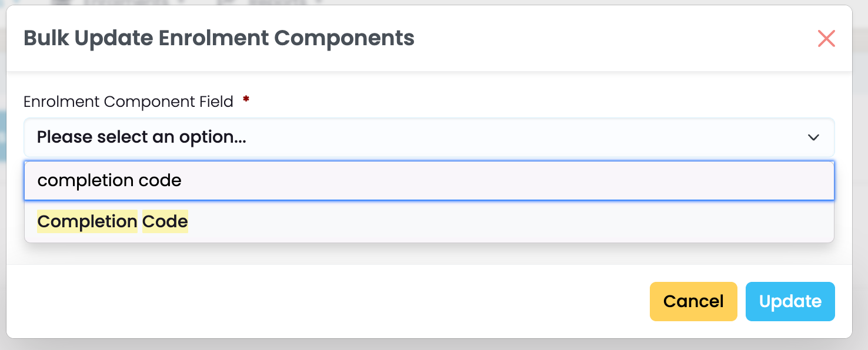Screen dimensions: 868x350
Task: Click the word 'Components' in the dialog heading
Action: click(344, 38)
